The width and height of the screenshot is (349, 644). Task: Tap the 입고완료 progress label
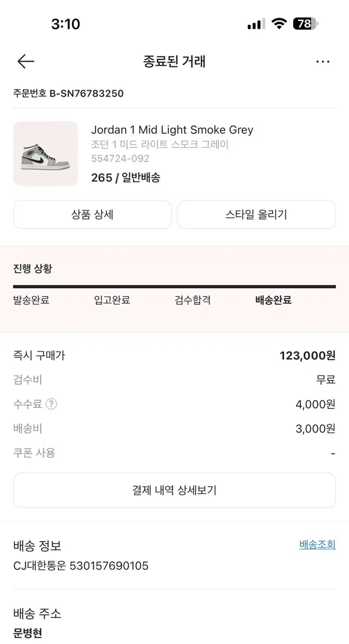(x=111, y=300)
